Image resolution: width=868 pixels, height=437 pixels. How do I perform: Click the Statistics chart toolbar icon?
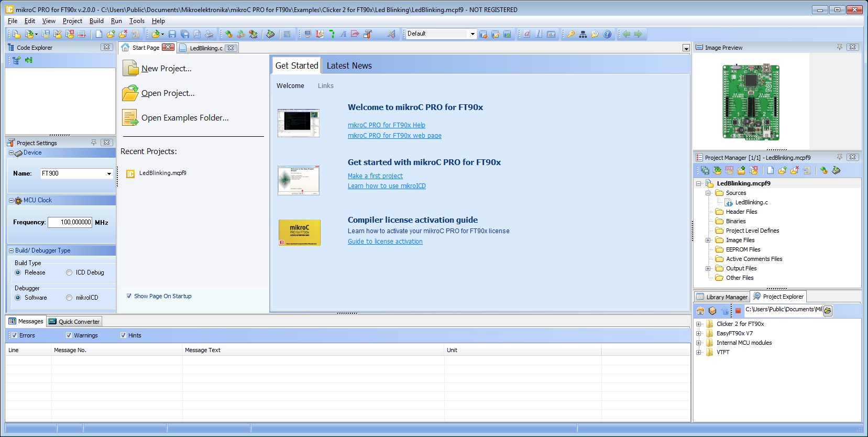tap(551, 34)
